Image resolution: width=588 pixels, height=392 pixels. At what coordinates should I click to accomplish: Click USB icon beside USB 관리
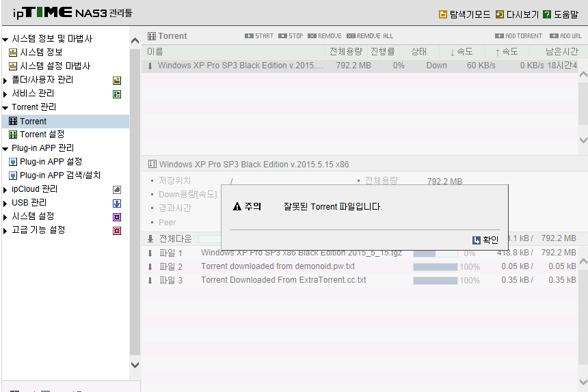coord(117,204)
